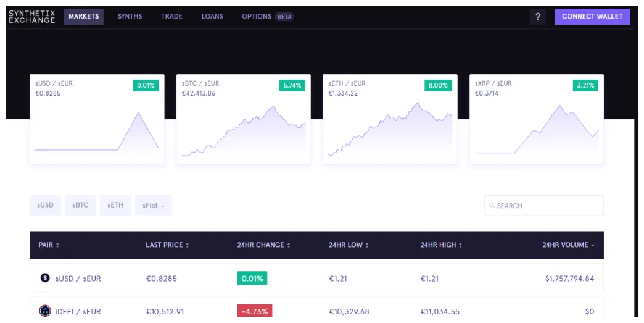Filter markets by sUSD
The image size is (644, 323).
45,205
